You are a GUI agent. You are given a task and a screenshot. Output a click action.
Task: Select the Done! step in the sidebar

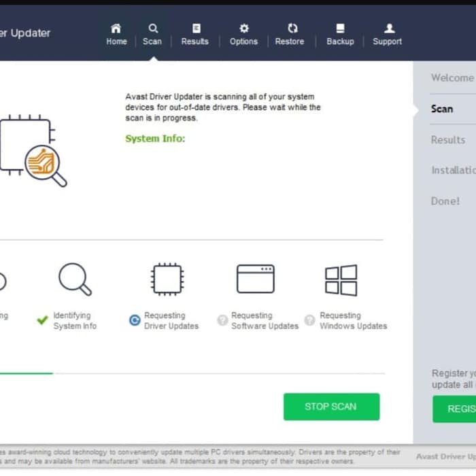click(x=445, y=201)
